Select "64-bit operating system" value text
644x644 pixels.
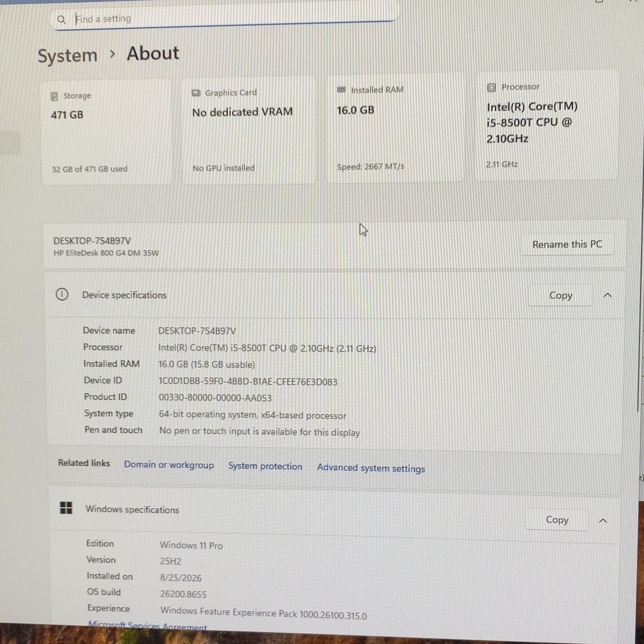pos(253,415)
